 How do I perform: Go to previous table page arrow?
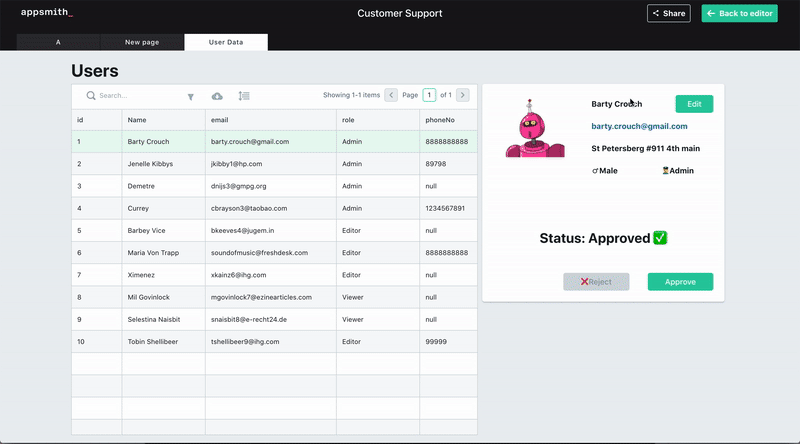pyautogui.click(x=391, y=95)
